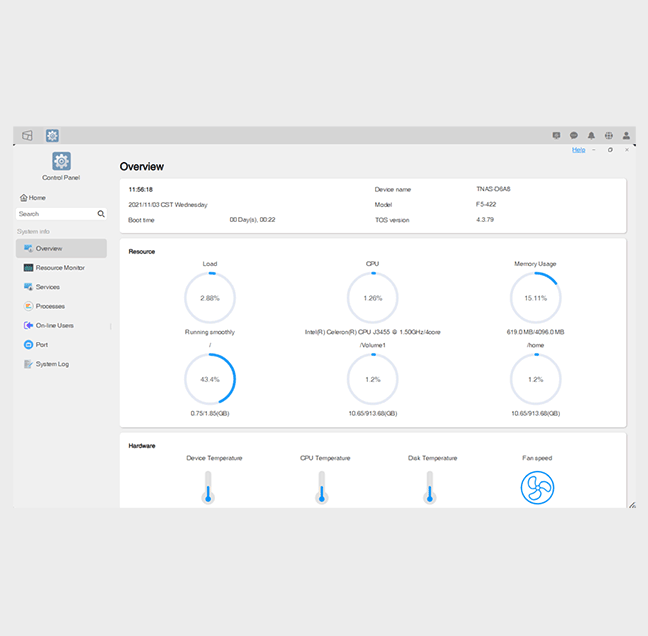Open the notifications bell icon
The width and height of the screenshot is (648, 636).
click(x=591, y=135)
